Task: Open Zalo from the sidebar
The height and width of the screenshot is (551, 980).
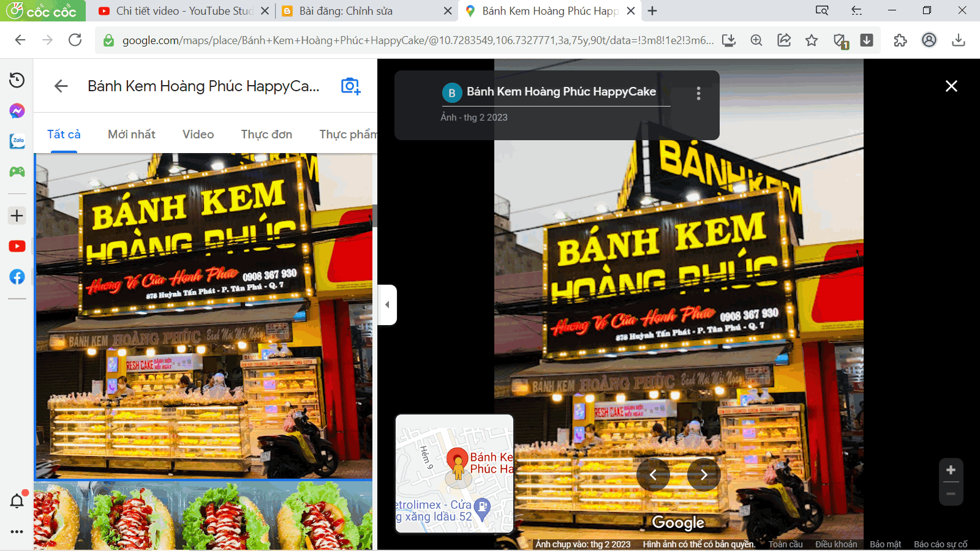Action: (x=17, y=141)
